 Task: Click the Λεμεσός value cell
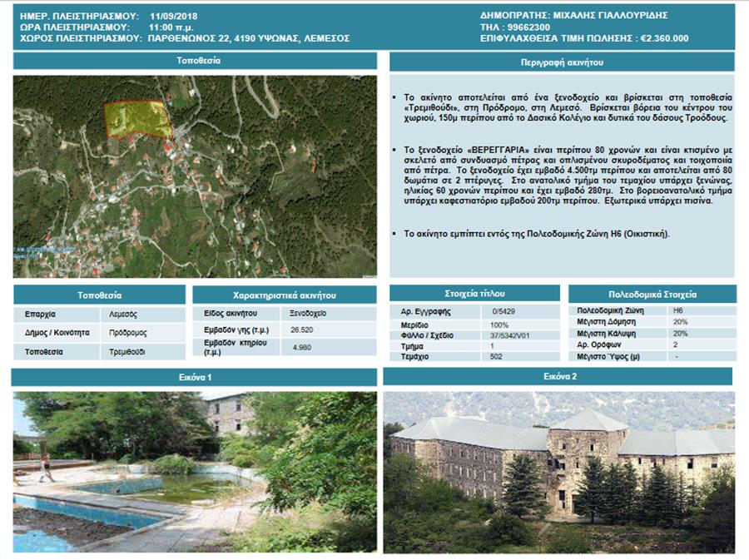coord(143,315)
